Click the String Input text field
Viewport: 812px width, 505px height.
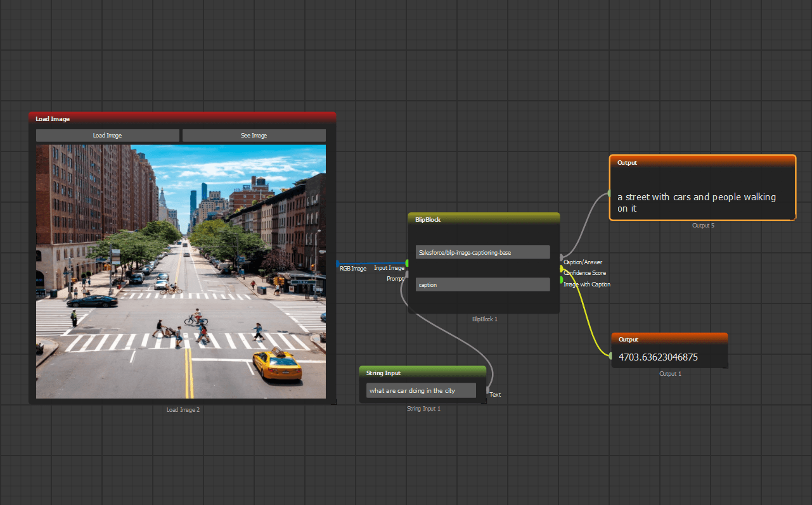coord(421,391)
